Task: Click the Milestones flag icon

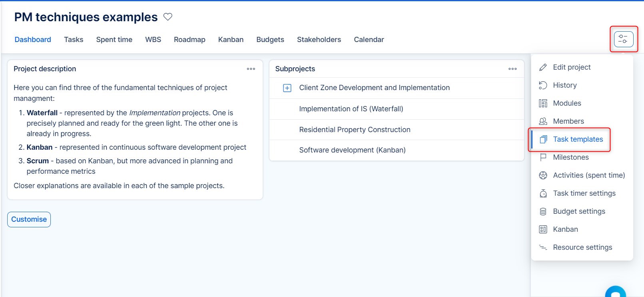Action: coord(543,157)
